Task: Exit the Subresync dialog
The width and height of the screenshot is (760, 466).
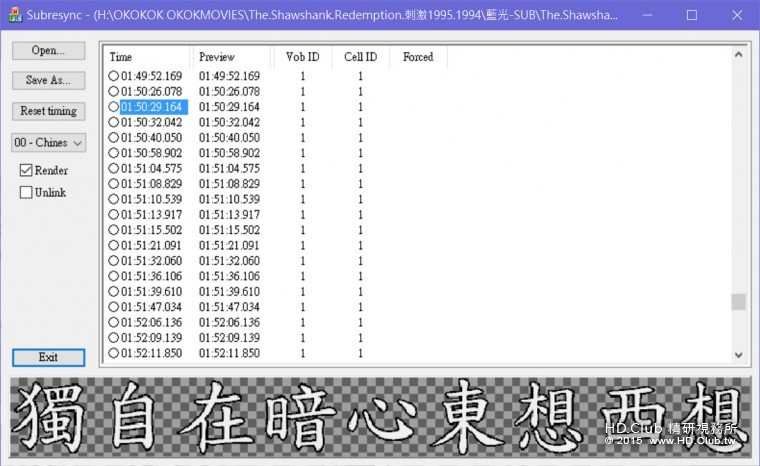Action: point(48,357)
